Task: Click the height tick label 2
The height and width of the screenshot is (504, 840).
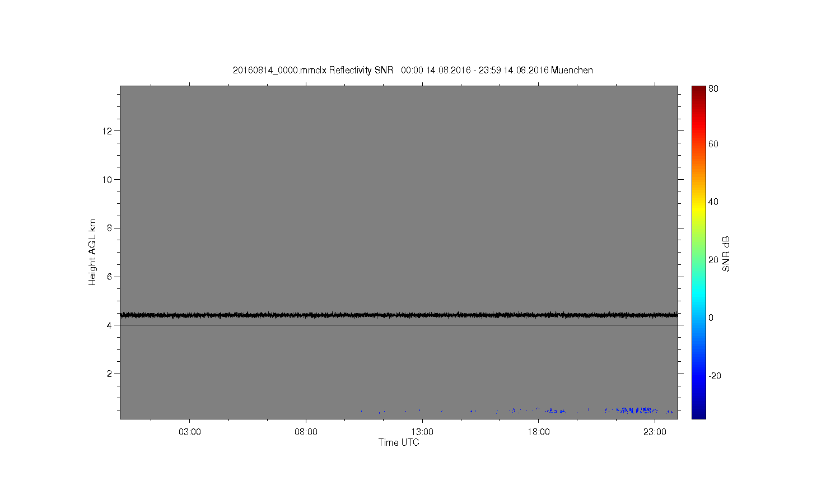Action: (x=110, y=374)
